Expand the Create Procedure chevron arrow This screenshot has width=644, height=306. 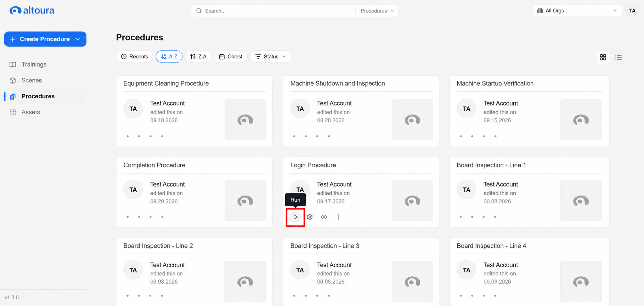78,39
